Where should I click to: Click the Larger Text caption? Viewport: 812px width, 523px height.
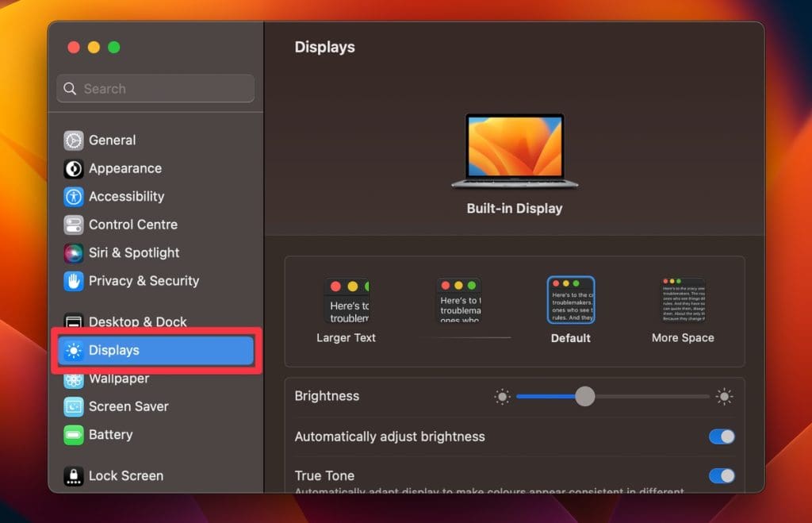coord(347,338)
